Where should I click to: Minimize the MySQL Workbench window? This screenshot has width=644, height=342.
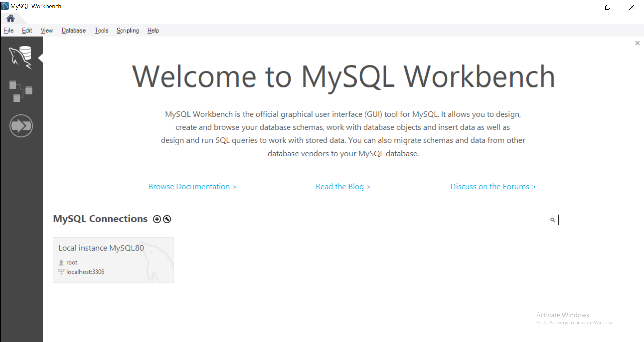pos(585,7)
